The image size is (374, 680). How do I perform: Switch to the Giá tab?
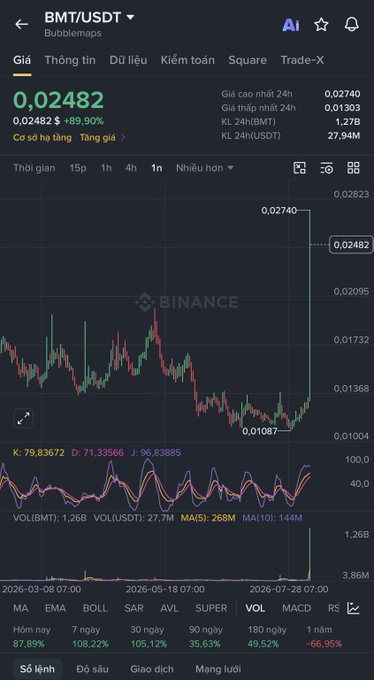(22, 60)
